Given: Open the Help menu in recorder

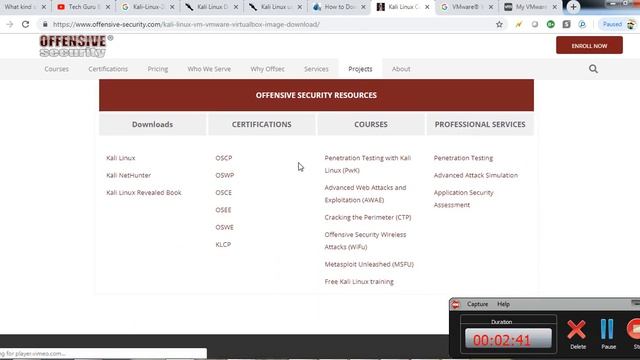Looking at the screenshot, I should 503,304.
